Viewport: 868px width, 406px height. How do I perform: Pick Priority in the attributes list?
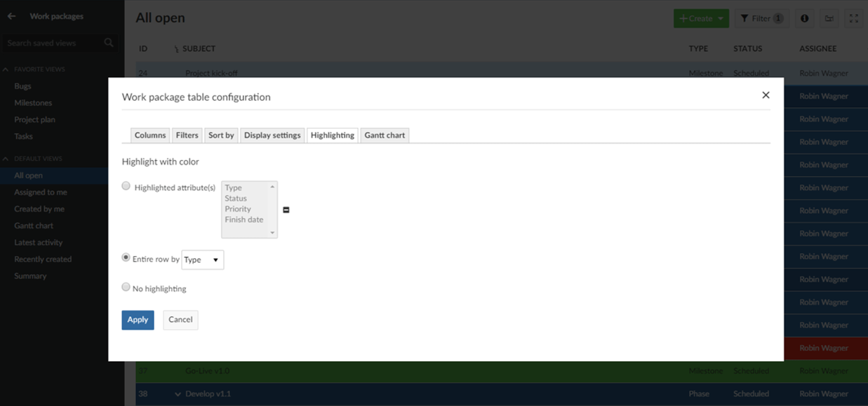(238, 209)
